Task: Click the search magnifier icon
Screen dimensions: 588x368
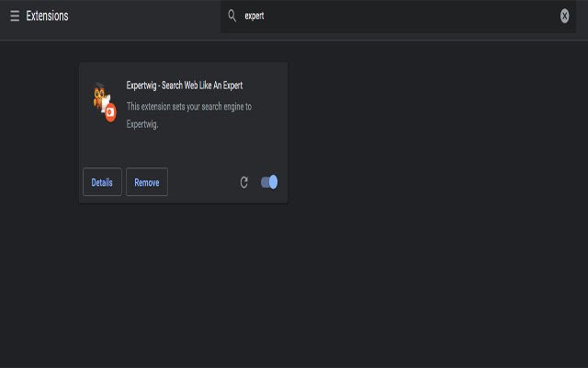Action: (x=232, y=16)
